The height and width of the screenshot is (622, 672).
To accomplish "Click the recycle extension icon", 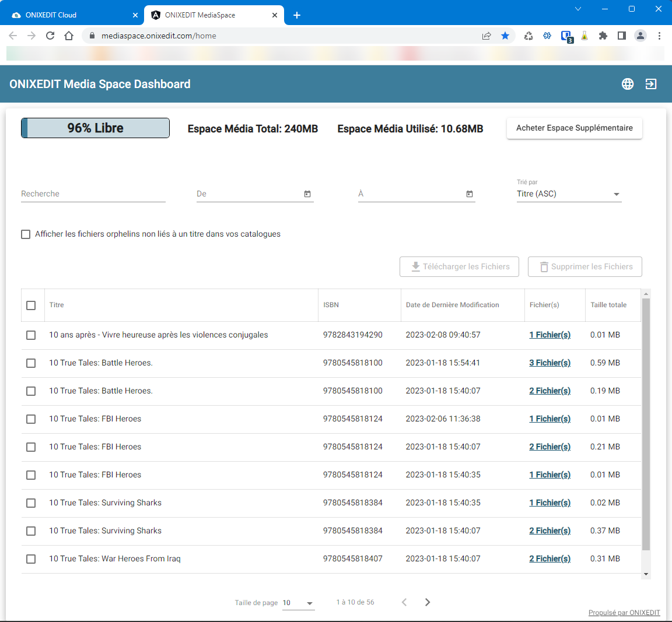I will (528, 36).
